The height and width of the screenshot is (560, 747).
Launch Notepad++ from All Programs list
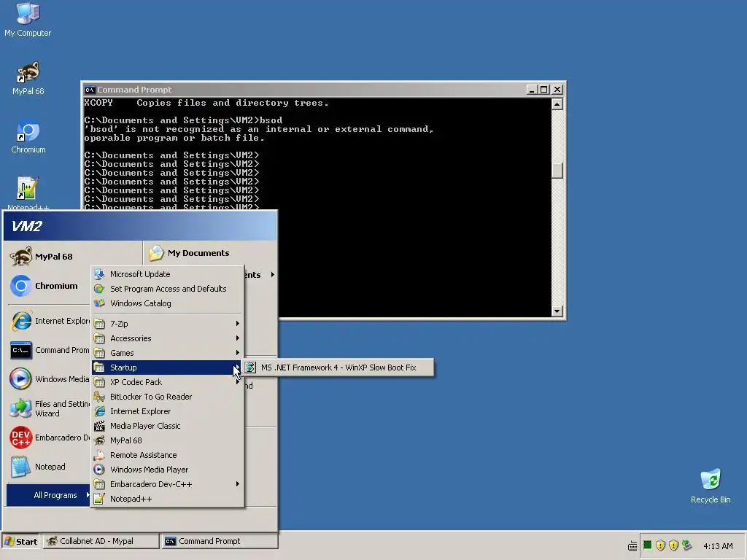pyautogui.click(x=168, y=499)
